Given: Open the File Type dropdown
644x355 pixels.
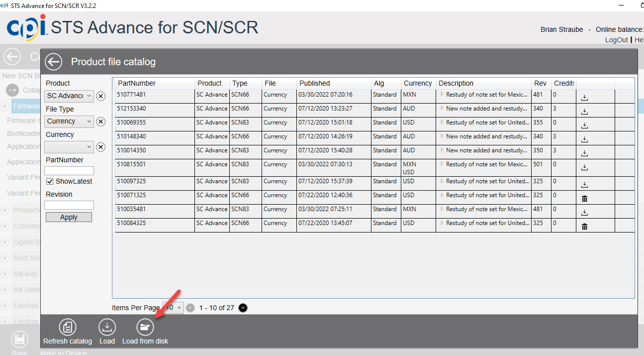Looking at the screenshot, I should click(x=69, y=121).
